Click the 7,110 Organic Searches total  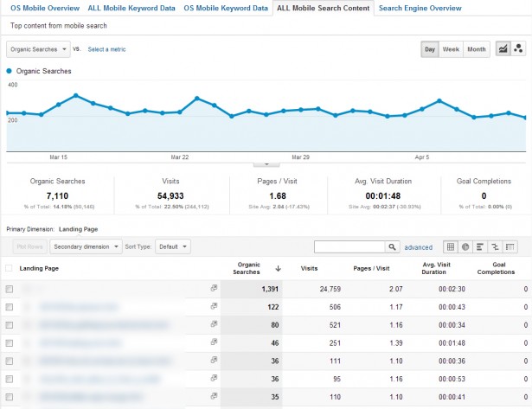(57, 196)
